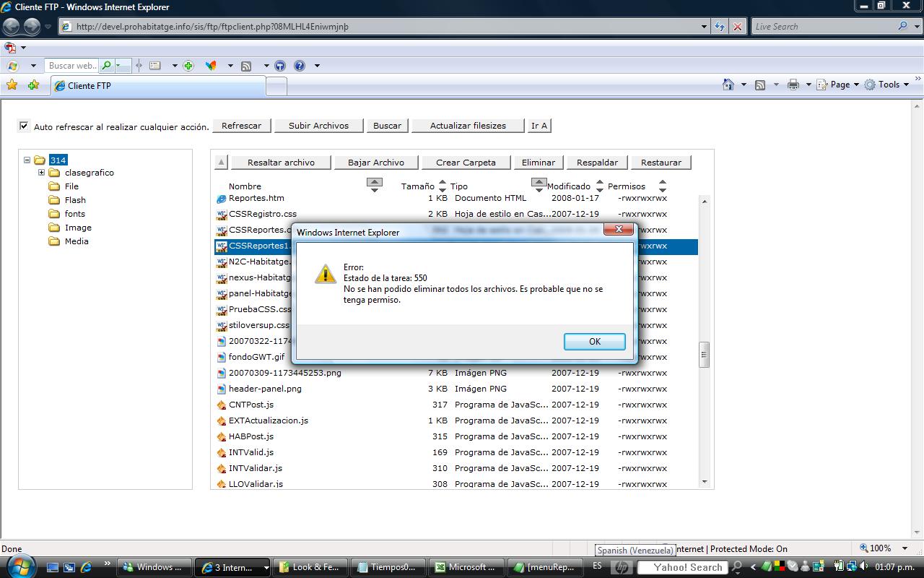Click the header-panel.png image icon
The height and width of the screenshot is (578, 924).
[222, 389]
